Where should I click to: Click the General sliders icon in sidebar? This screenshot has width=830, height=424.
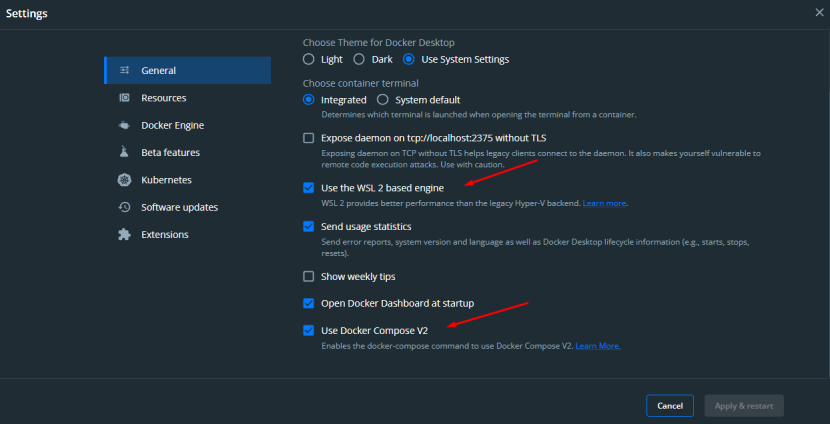tap(124, 70)
